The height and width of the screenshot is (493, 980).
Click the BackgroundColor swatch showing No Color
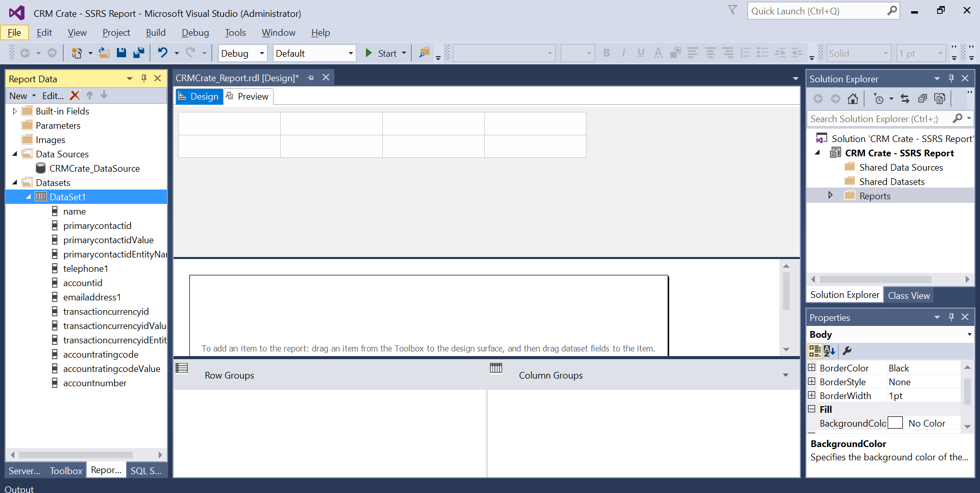(x=896, y=423)
